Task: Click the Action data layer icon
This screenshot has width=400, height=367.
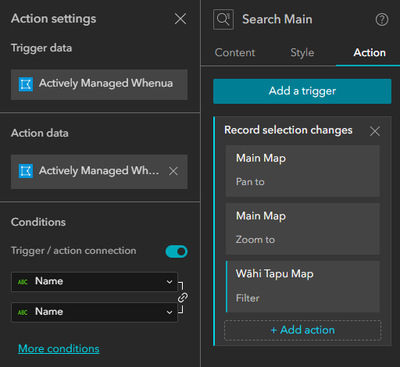Action: [x=26, y=171]
